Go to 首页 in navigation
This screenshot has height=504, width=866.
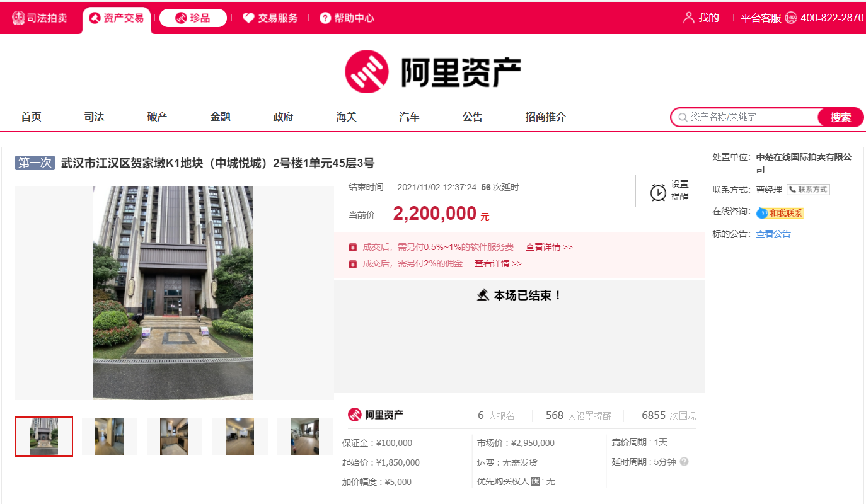point(31,117)
